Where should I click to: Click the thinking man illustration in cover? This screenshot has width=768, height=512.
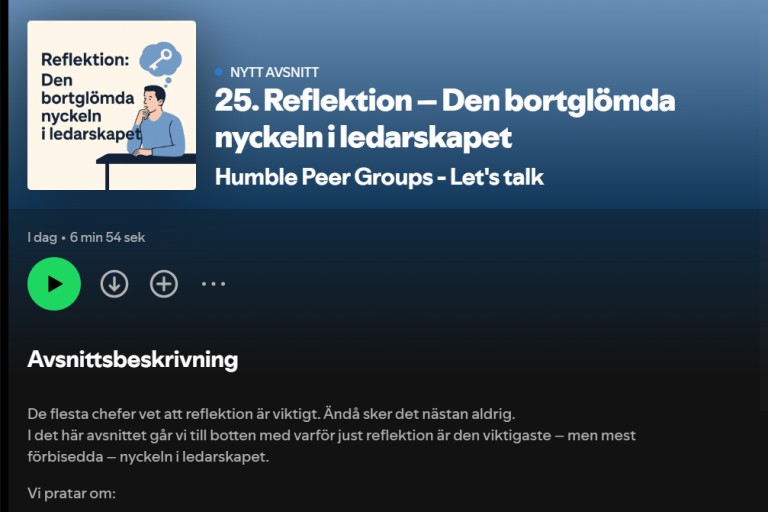click(x=158, y=122)
